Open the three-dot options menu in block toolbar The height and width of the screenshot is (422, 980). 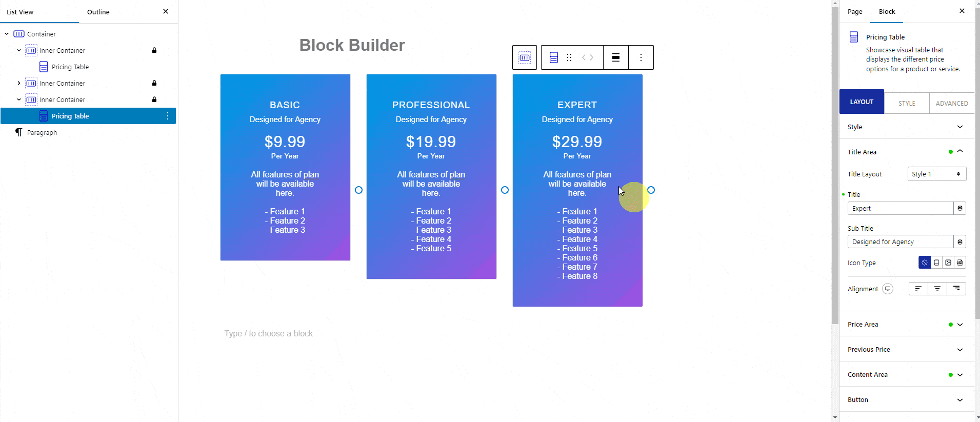tap(641, 57)
